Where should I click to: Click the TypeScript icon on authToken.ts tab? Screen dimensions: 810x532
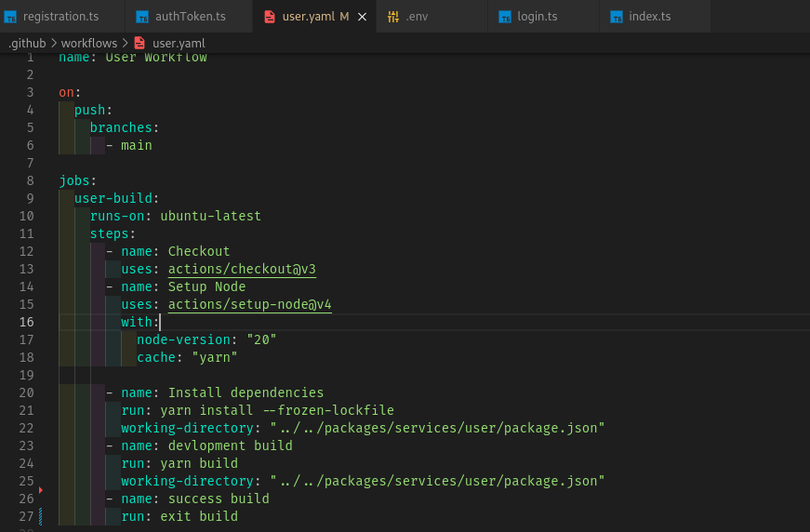tap(142, 17)
